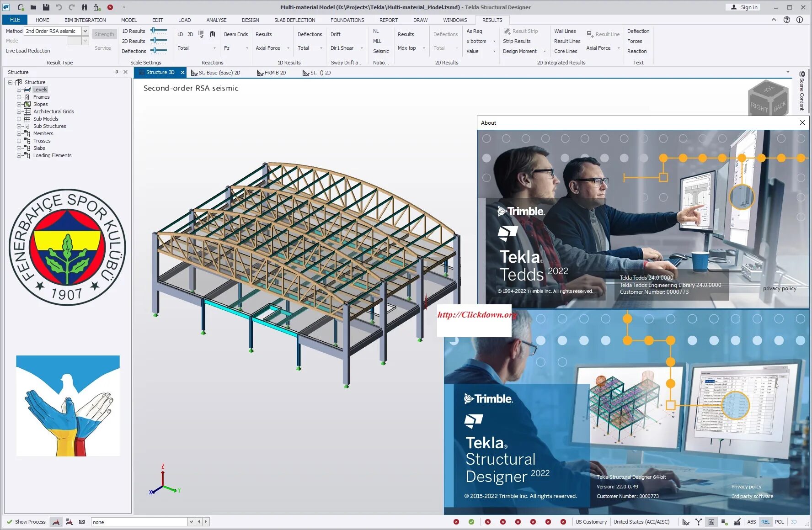Click the Sign in button

[x=743, y=7]
